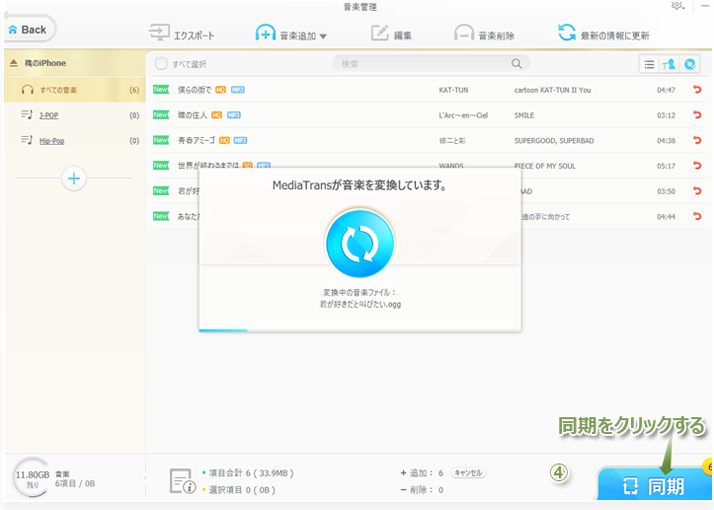Screen dimensions: 714x510
Task: Open the J-POP playlist
Action: click(47, 115)
